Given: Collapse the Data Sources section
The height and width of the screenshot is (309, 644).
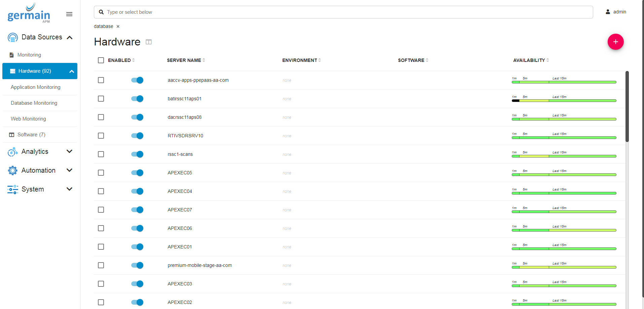Looking at the screenshot, I should [x=70, y=37].
